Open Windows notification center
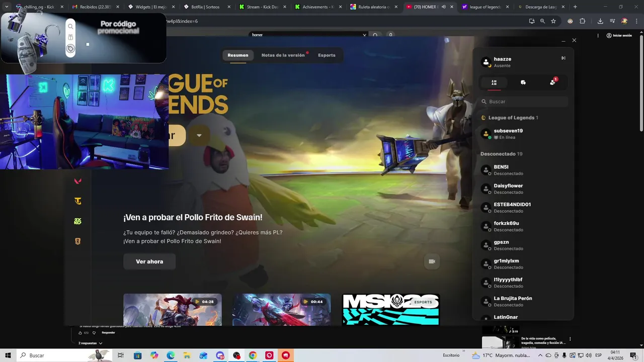The height and width of the screenshot is (362, 644). [x=633, y=355]
